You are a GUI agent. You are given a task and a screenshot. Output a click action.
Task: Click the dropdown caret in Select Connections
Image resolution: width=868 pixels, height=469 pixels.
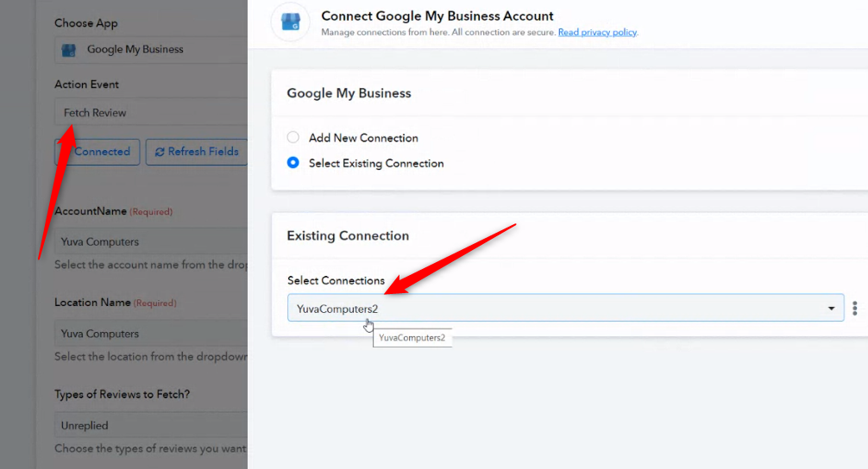pos(831,309)
